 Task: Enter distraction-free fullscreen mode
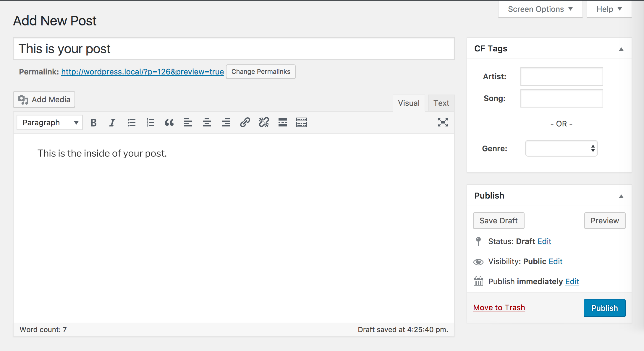pyautogui.click(x=443, y=122)
